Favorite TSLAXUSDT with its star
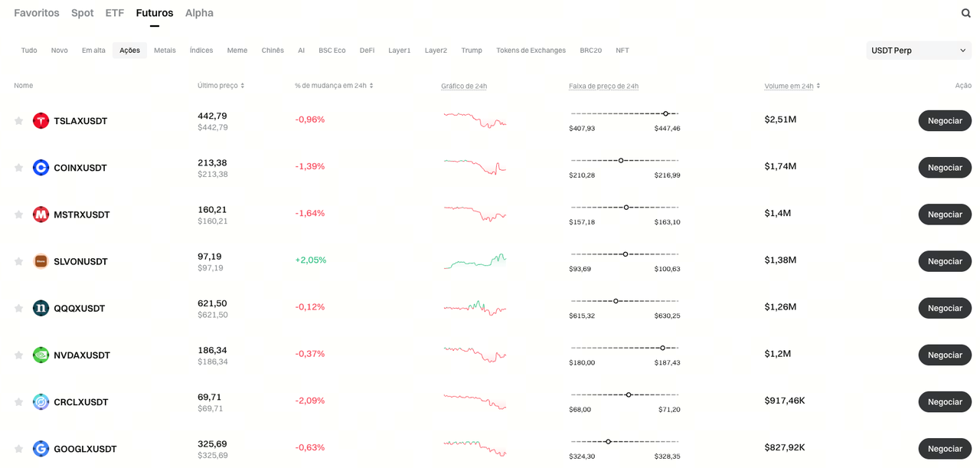This screenshot has height=468, width=980. pyautogui.click(x=18, y=121)
